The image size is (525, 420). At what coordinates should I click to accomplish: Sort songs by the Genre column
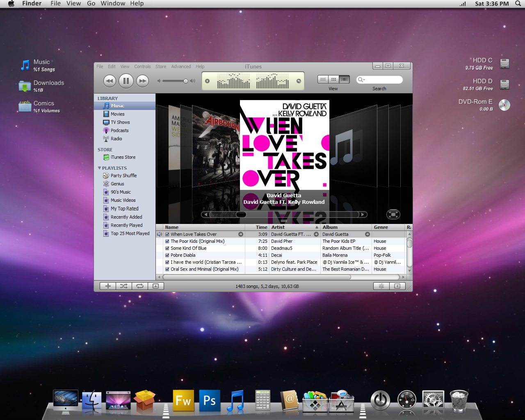tap(388, 227)
